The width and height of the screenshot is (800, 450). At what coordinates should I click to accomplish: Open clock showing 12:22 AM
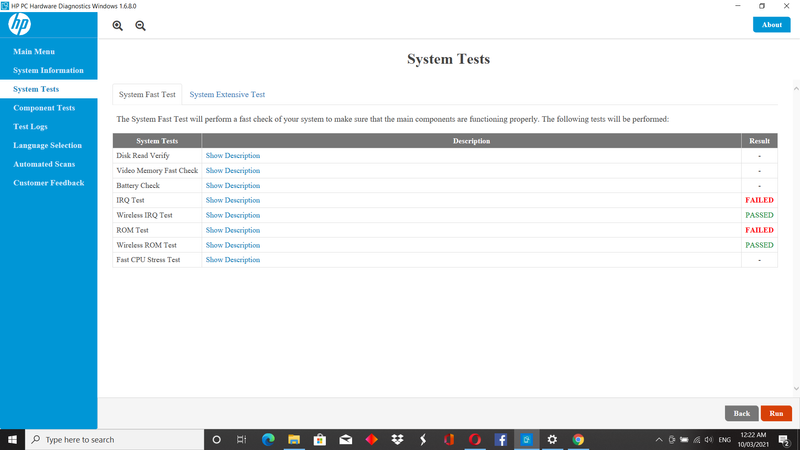coord(753,439)
